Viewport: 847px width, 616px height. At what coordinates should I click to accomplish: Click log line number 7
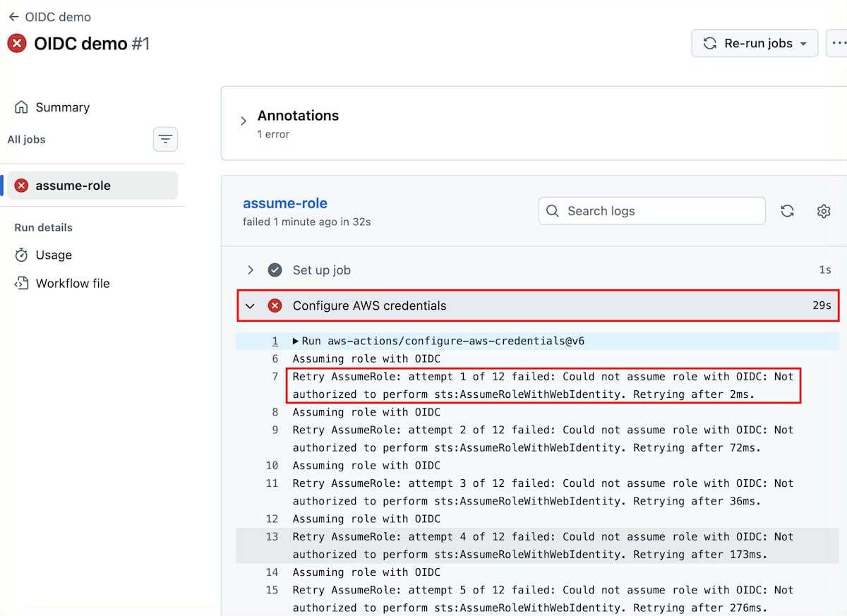(x=275, y=377)
